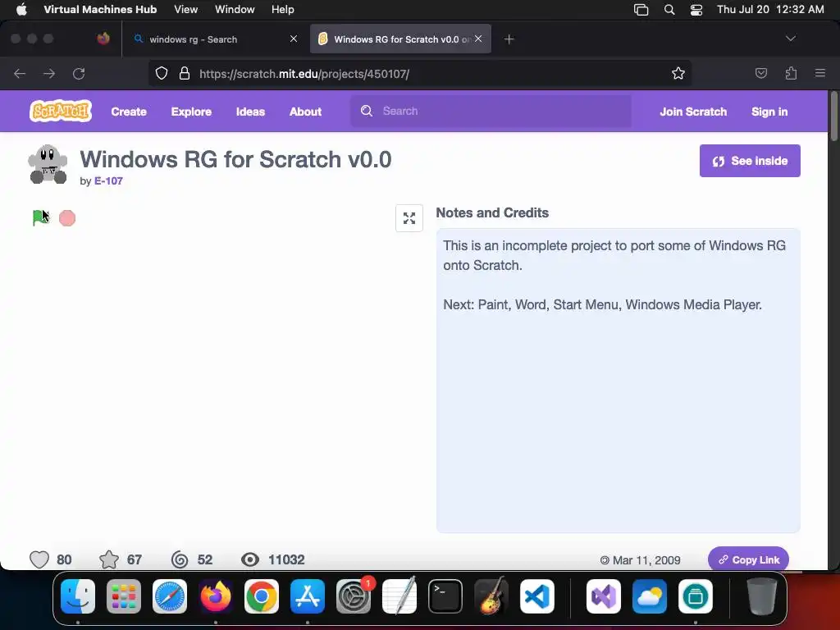840x630 pixels.
Task: Open Spotlight search in the menu bar
Action: [x=669, y=10]
